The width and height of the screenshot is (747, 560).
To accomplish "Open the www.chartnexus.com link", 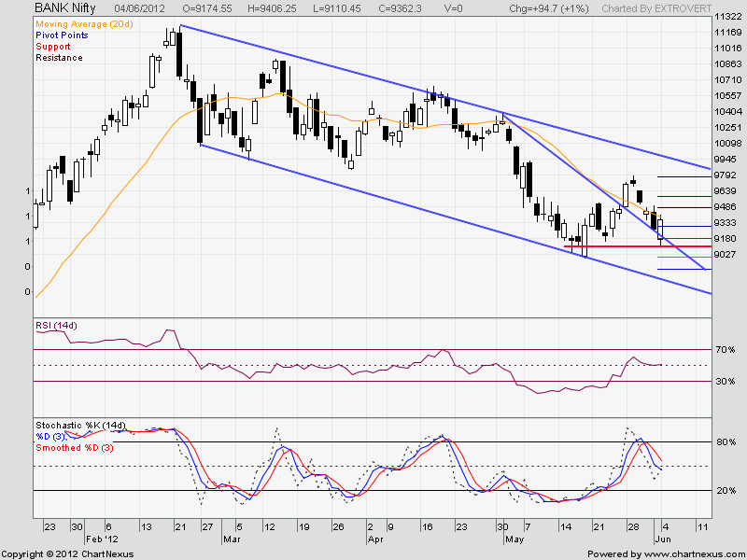I will coord(690,553).
